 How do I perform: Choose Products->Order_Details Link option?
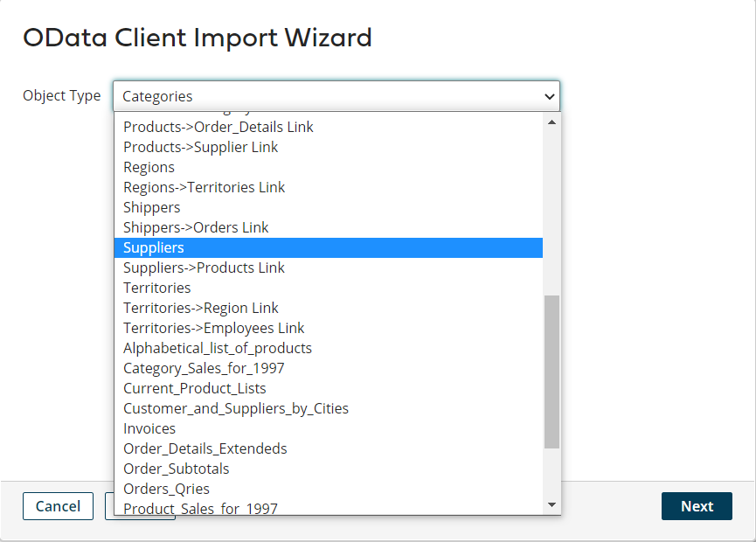pos(218,127)
